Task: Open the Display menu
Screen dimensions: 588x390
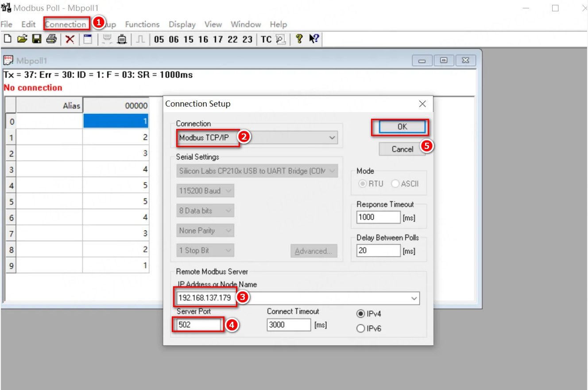Action: pyautogui.click(x=182, y=24)
